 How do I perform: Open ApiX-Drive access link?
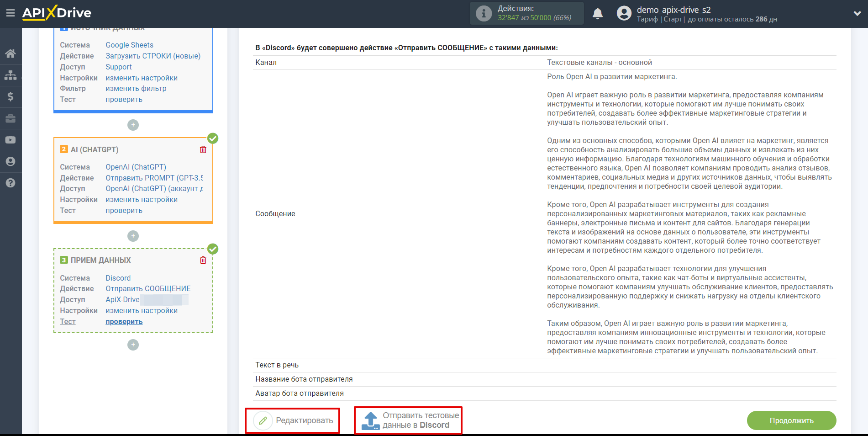pos(122,299)
